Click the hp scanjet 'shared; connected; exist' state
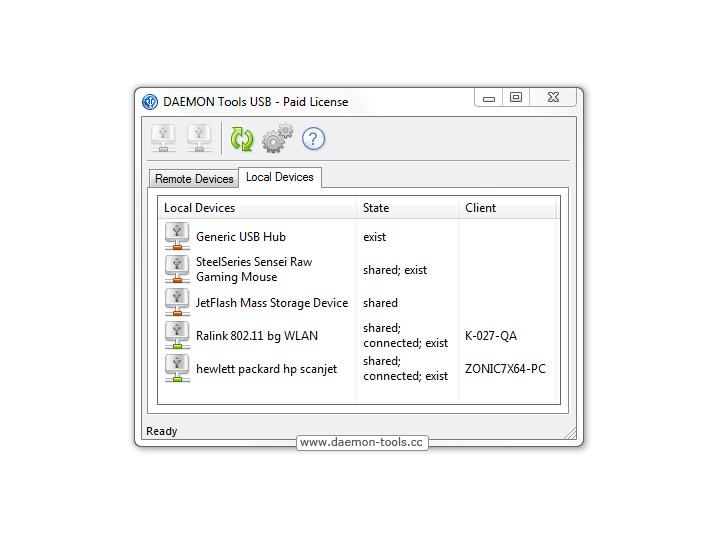725x540 pixels. click(x=406, y=368)
